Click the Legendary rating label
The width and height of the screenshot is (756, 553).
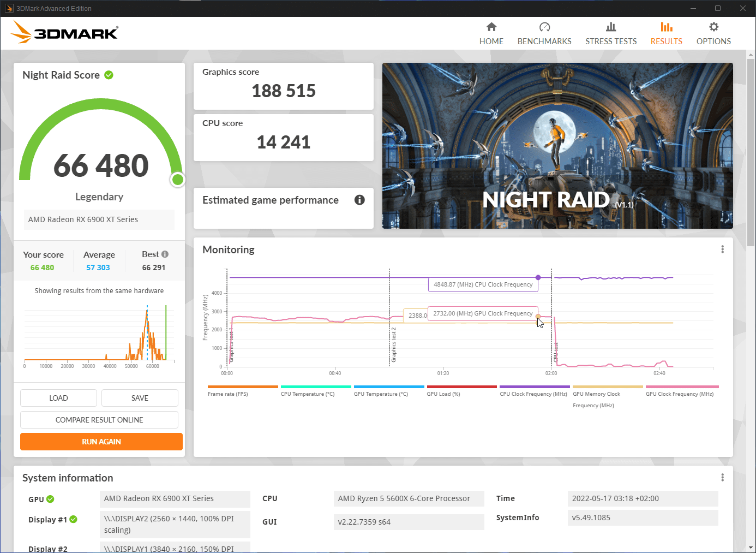click(99, 197)
